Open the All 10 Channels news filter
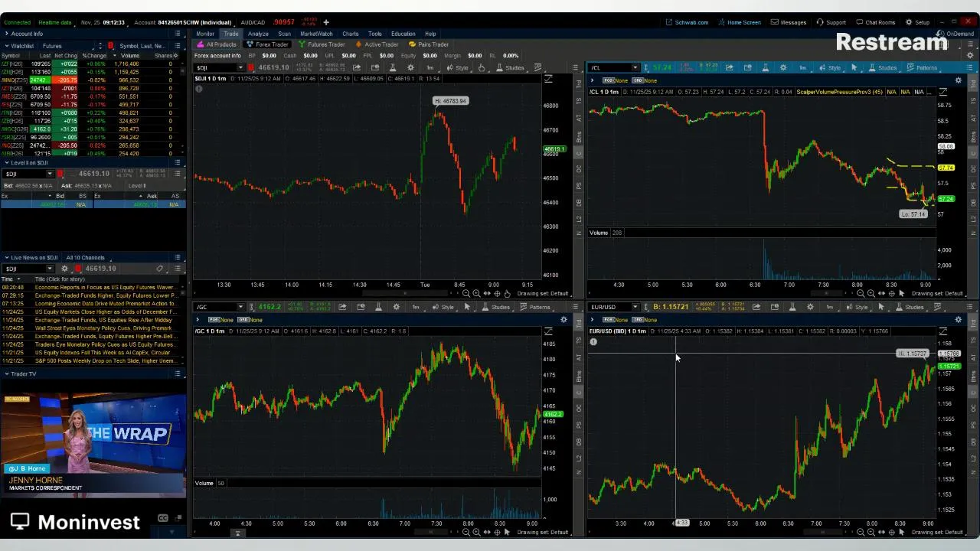Viewport: 980px width, 551px height. point(85,258)
